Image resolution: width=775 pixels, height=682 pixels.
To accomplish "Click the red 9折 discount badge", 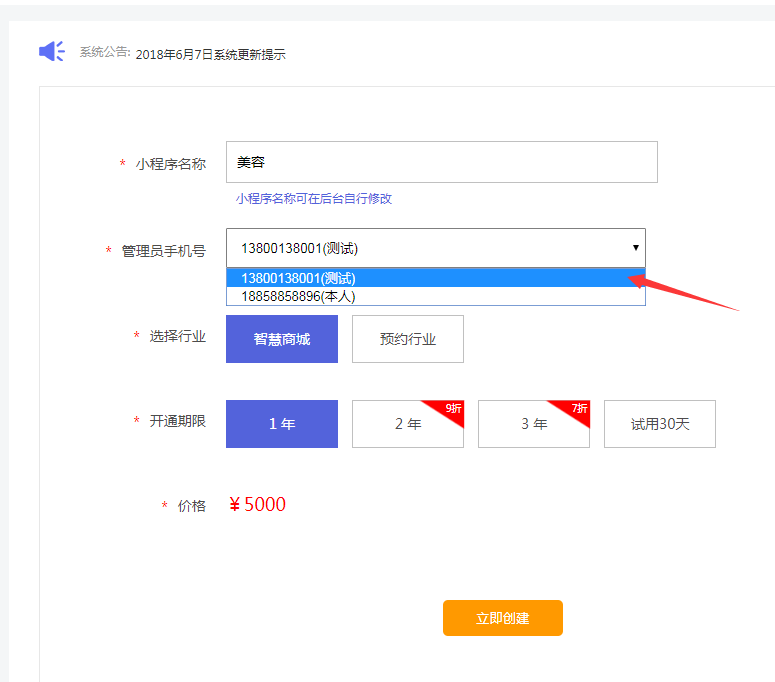I will (452, 408).
